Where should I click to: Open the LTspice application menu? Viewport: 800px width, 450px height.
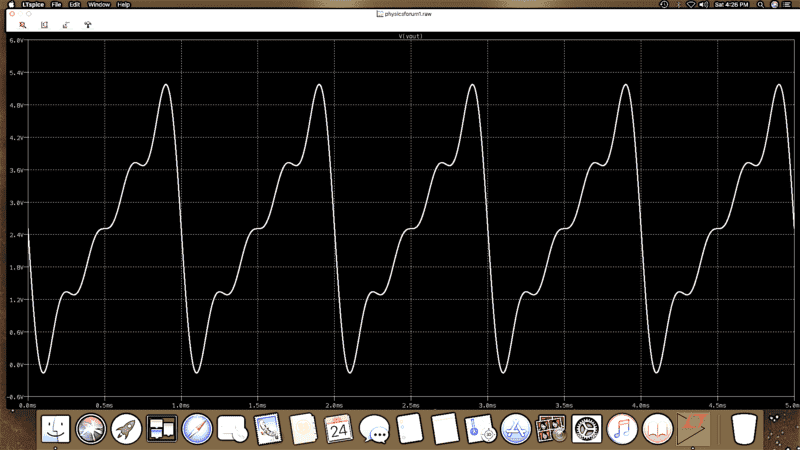(34, 4)
